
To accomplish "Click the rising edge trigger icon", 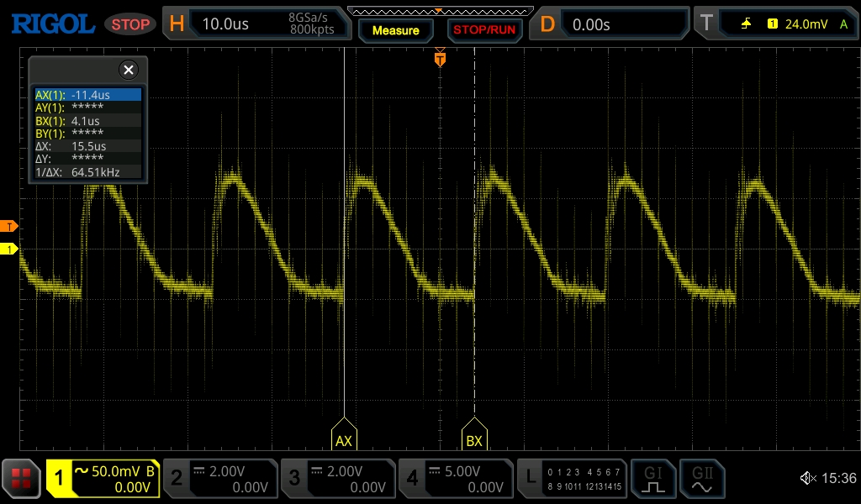I will [747, 24].
